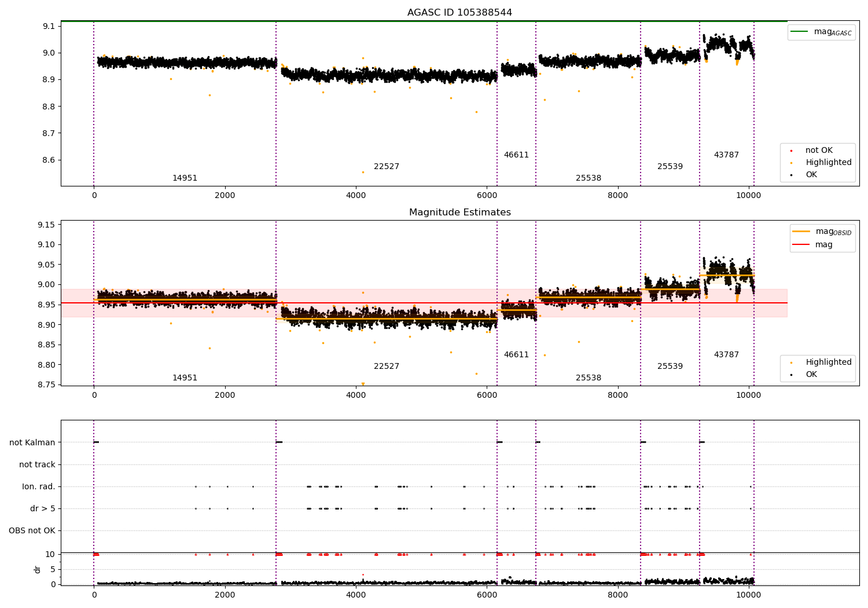Click the 'AGASC ID 105388544' plot title
This screenshot has width=868, height=608.
[459, 13]
